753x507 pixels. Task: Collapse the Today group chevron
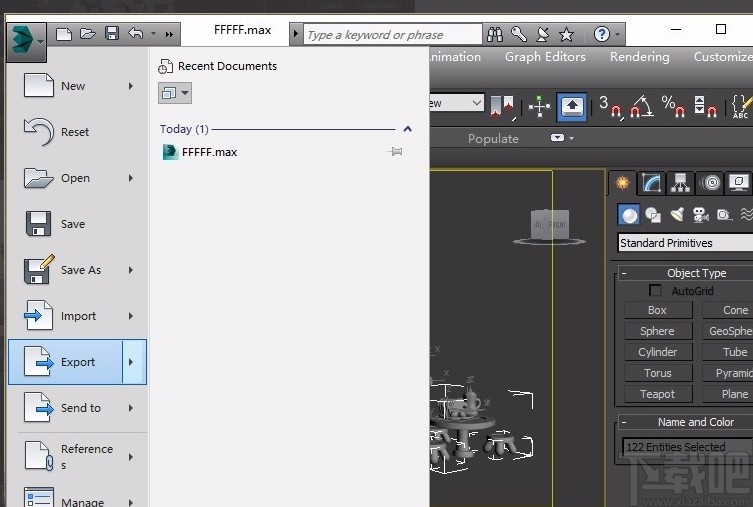point(408,129)
